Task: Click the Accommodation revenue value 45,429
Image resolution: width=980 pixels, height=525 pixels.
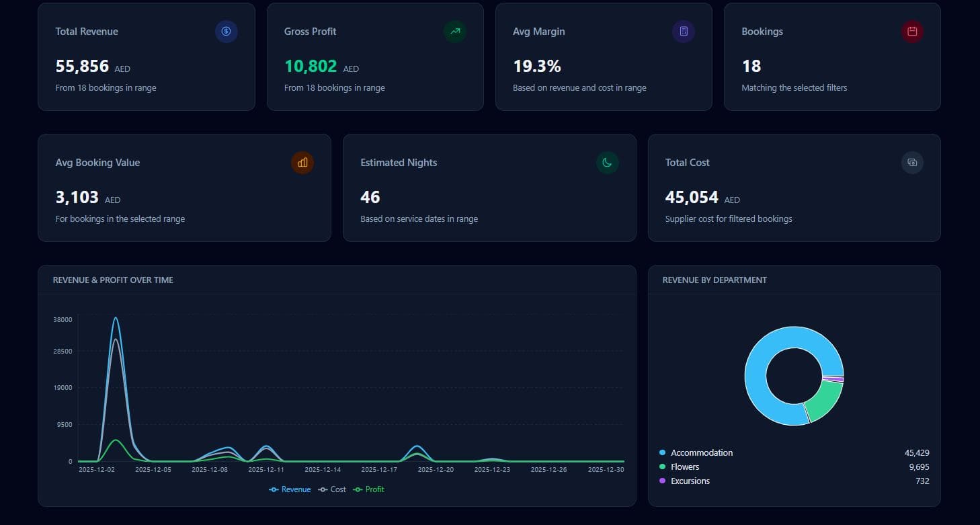Action: pos(917,453)
